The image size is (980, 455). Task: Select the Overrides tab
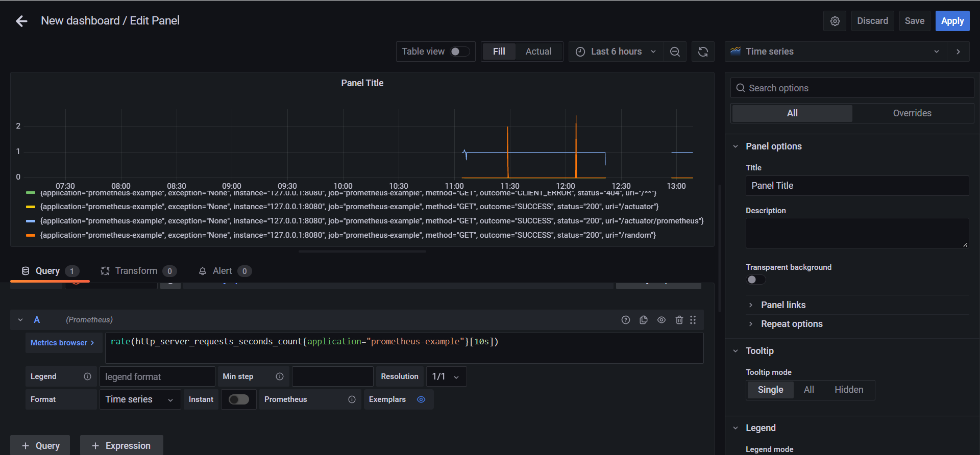[912, 113]
